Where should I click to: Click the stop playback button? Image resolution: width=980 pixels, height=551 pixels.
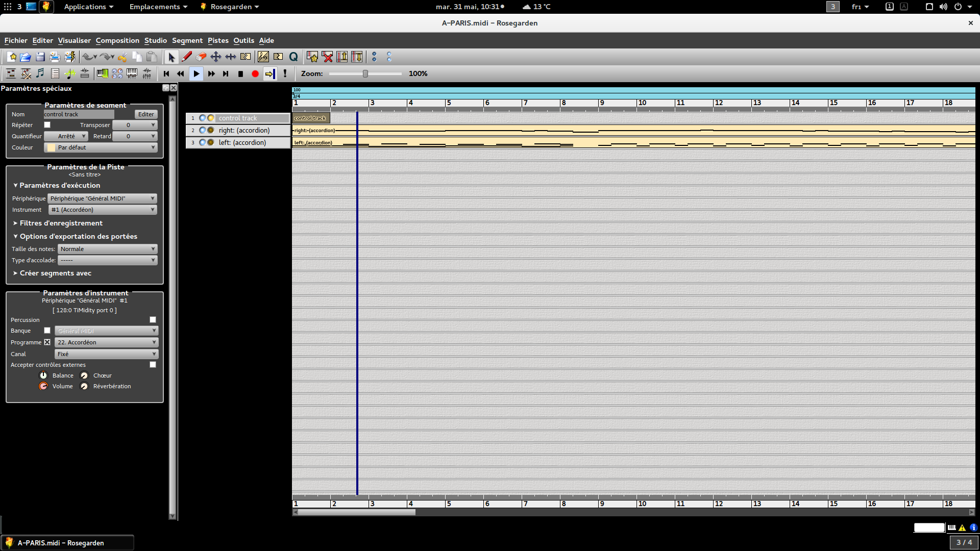click(x=240, y=73)
